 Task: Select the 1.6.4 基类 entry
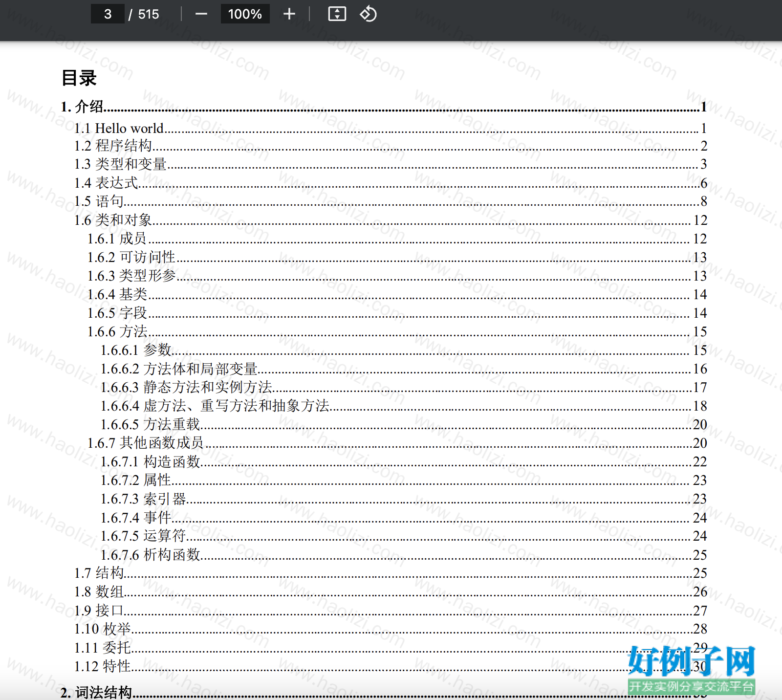click(397, 294)
